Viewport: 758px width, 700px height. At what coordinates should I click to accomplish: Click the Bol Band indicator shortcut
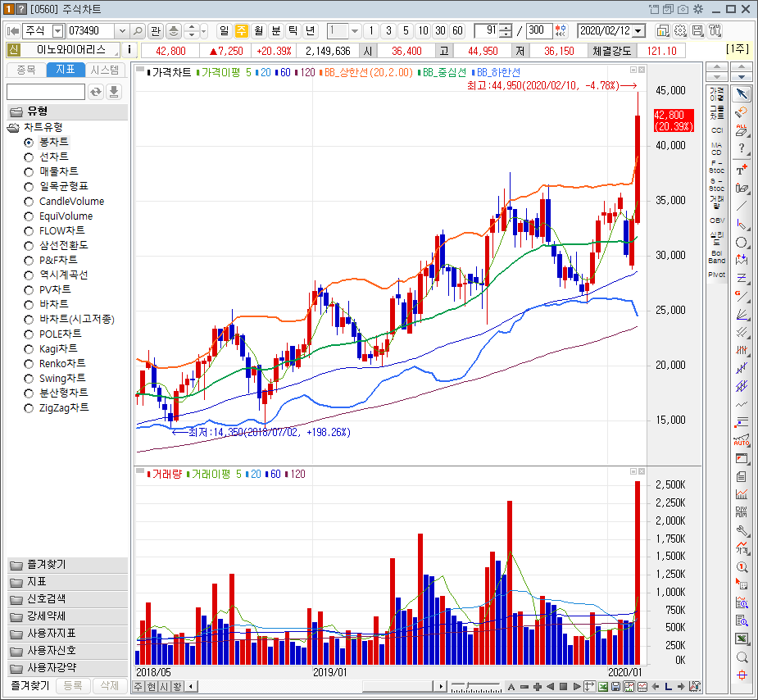(x=717, y=257)
